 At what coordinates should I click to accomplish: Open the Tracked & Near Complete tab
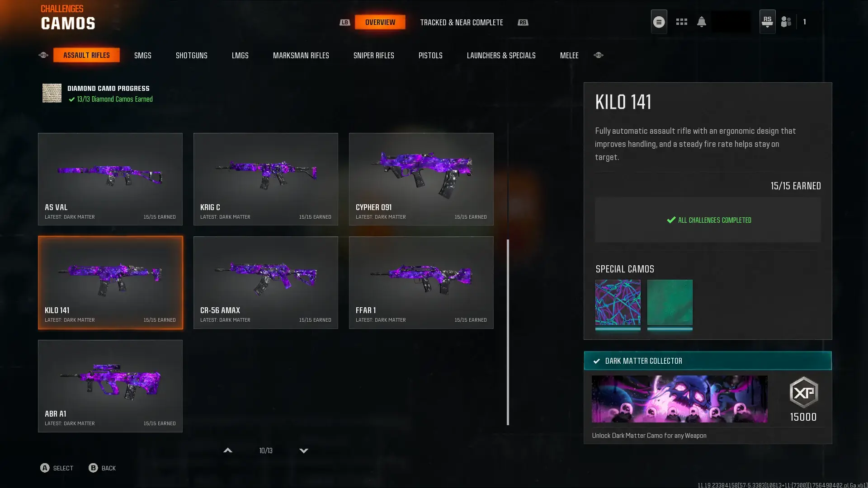point(461,22)
